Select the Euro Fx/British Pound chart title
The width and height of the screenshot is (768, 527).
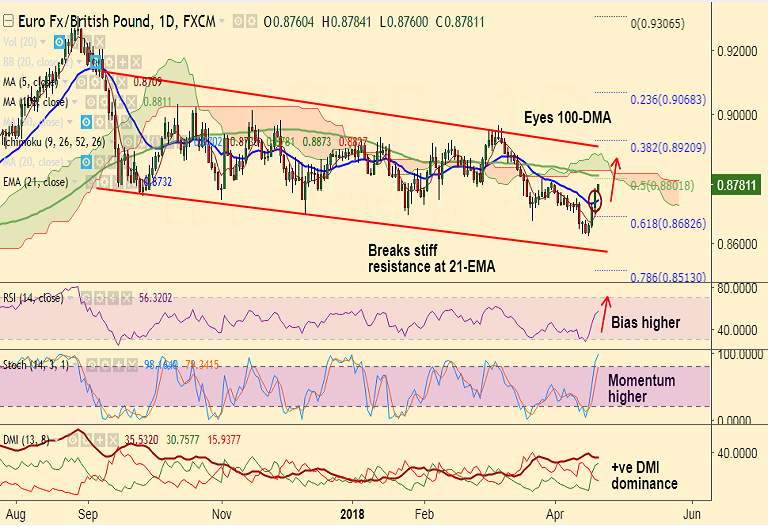coord(117,22)
